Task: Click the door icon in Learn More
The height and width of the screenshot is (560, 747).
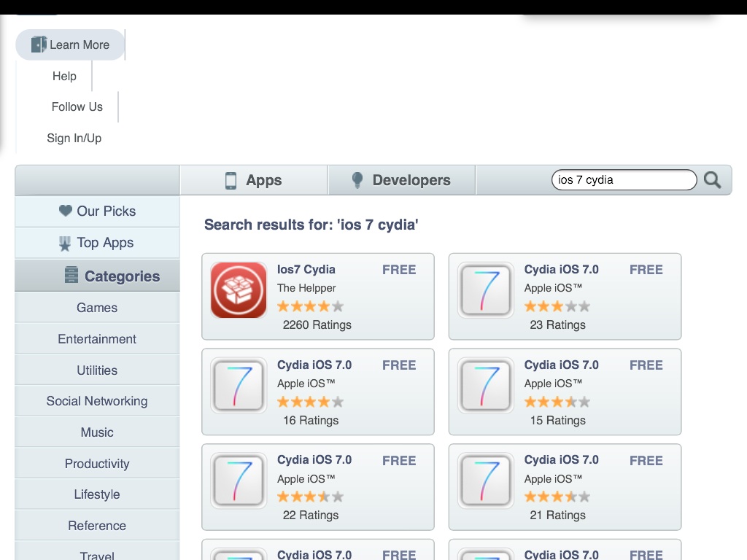Action: [x=39, y=44]
